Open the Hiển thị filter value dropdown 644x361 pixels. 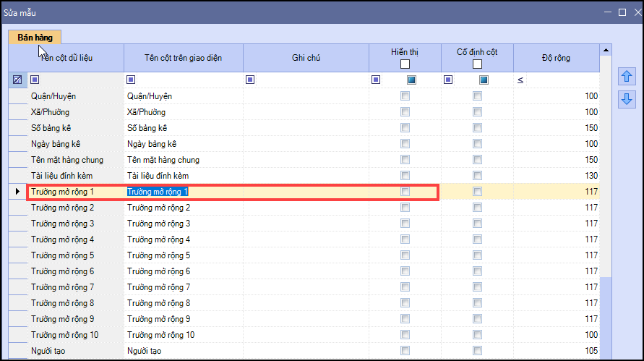tap(411, 80)
